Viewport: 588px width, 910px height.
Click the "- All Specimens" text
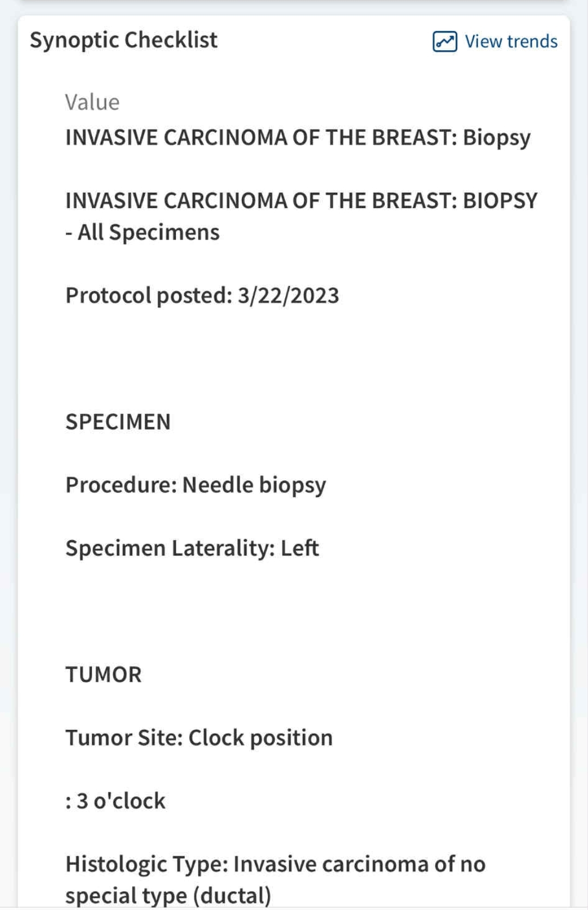click(x=143, y=233)
